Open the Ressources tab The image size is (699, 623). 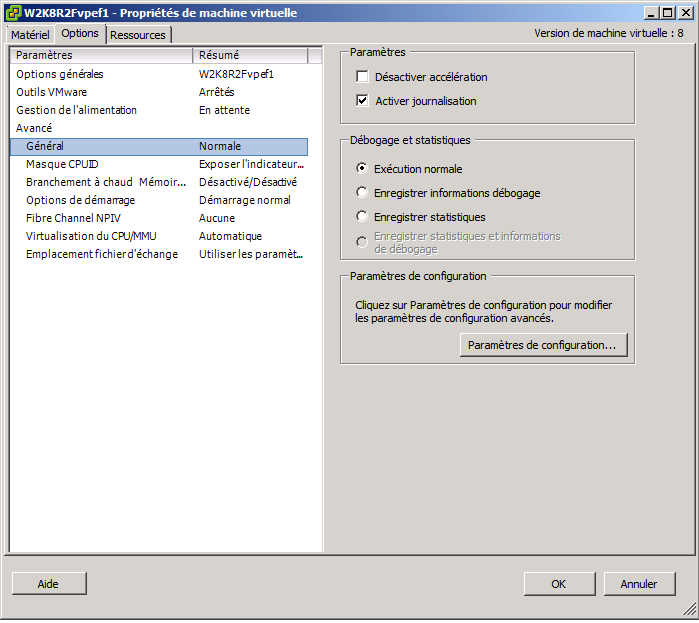point(138,35)
